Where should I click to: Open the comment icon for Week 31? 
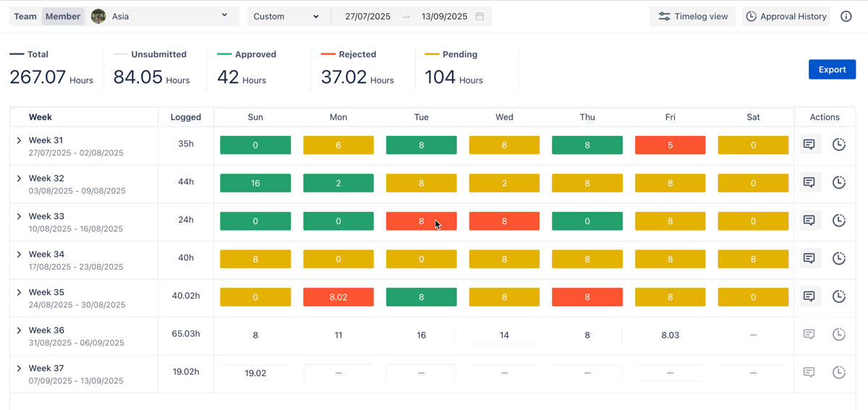(x=809, y=145)
